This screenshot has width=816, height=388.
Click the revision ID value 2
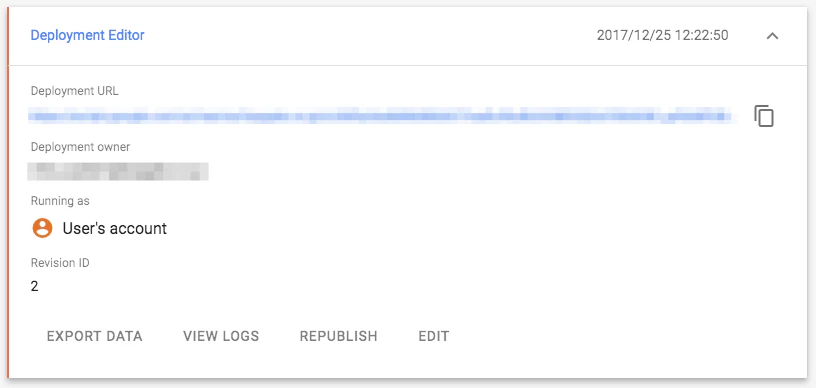pyautogui.click(x=34, y=286)
